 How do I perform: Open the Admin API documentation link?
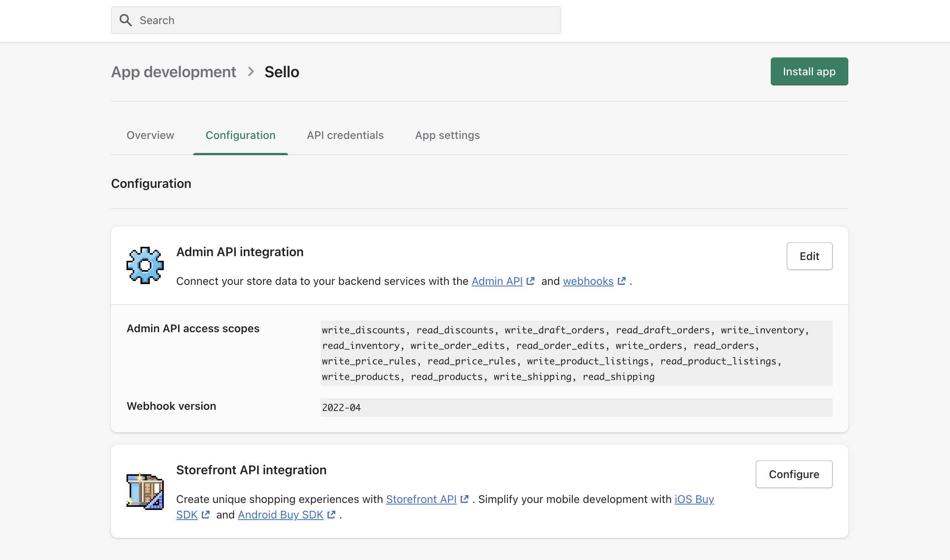pos(497,281)
